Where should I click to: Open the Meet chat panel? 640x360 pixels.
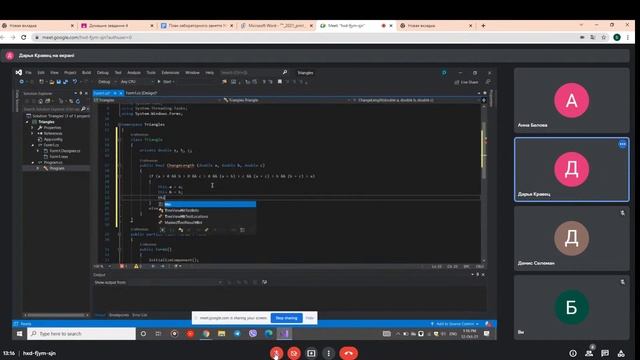tap(605, 353)
